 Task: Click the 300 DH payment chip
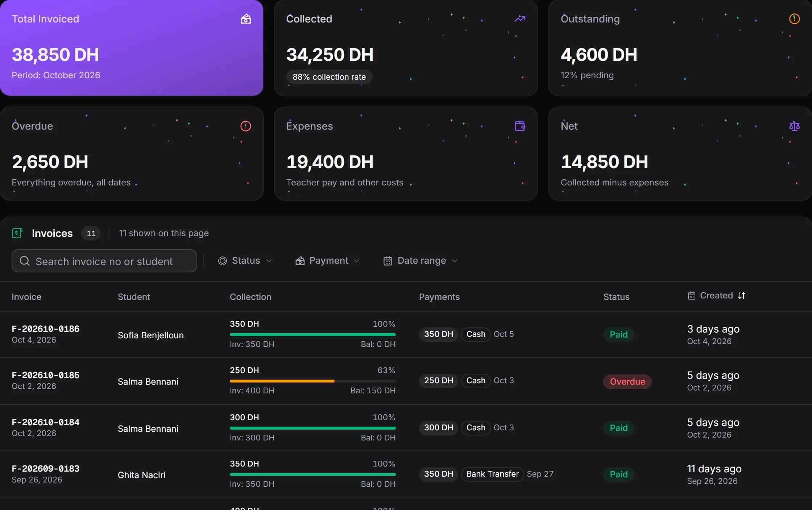tap(439, 427)
